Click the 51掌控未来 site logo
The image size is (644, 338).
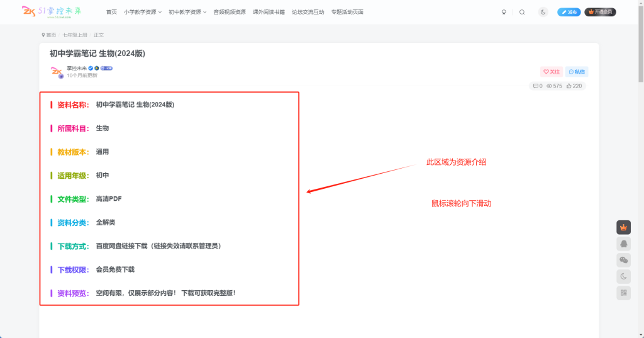(52, 12)
